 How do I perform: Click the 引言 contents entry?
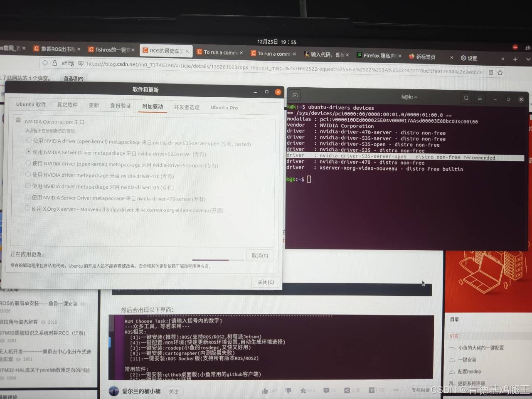454,336
